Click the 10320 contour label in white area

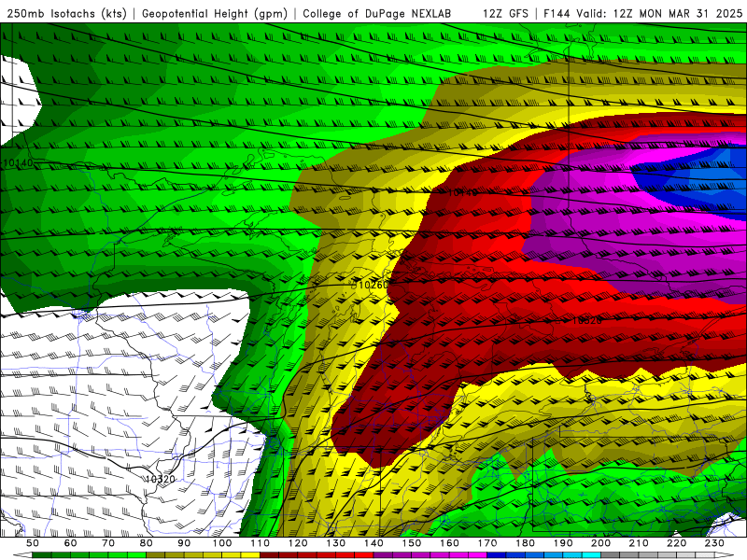tap(160, 479)
